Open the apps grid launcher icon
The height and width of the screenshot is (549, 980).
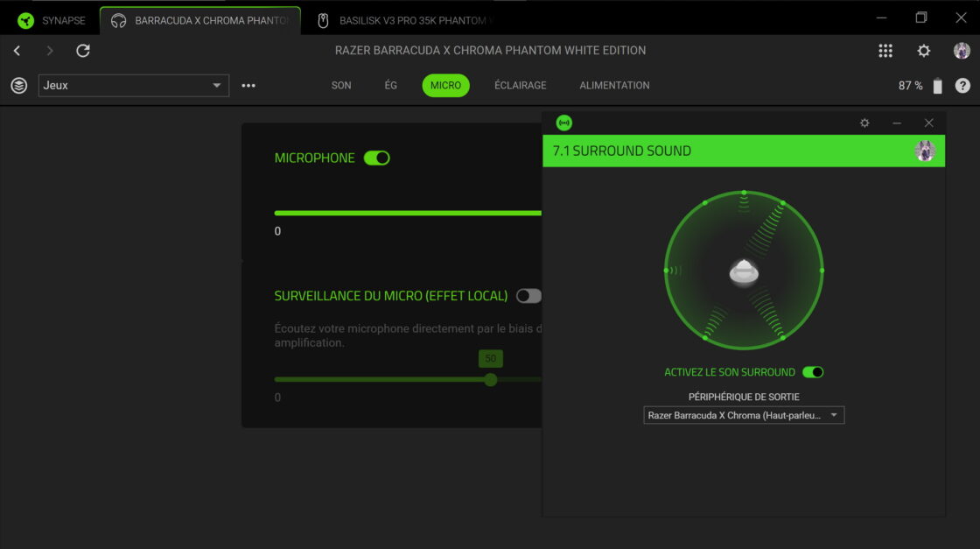click(x=885, y=51)
